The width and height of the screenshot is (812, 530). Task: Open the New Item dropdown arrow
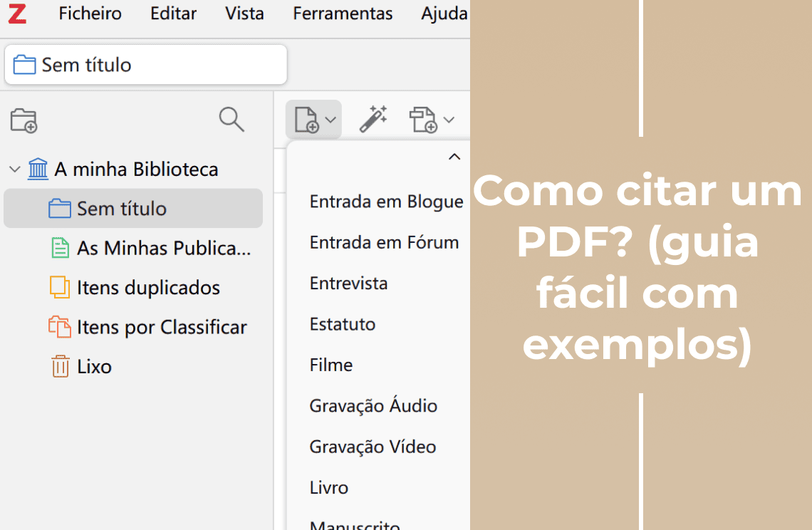(x=330, y=119)
